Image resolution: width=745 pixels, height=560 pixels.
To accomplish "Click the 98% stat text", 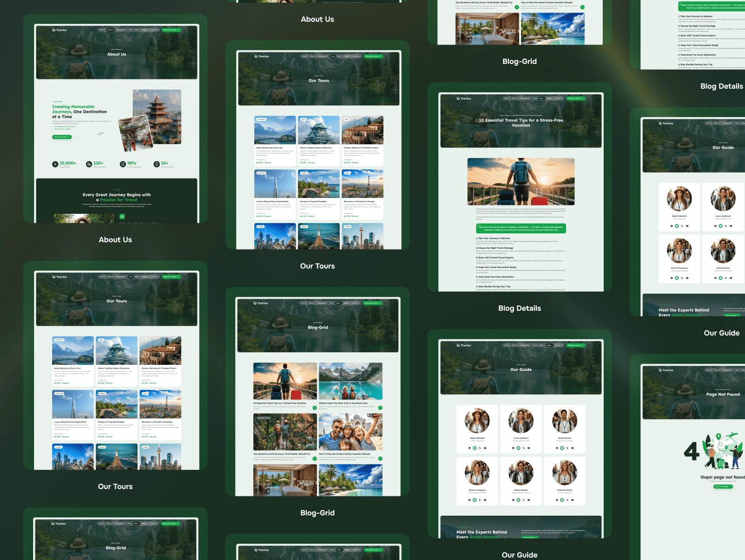I will (132, 163).
